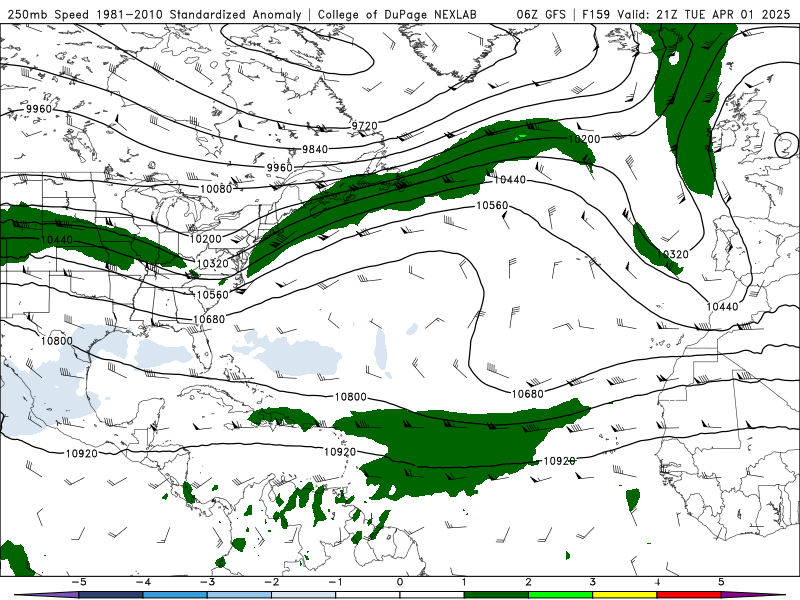Viewport: 800px width, 600px height.
Task: Click the 10440 contour label over the western United States
Action: [57, 240]
